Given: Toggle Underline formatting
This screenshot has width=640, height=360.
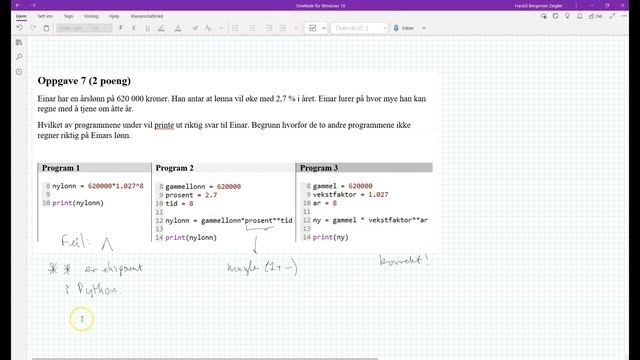Looking at the screenshot, I should coord(147,28).
